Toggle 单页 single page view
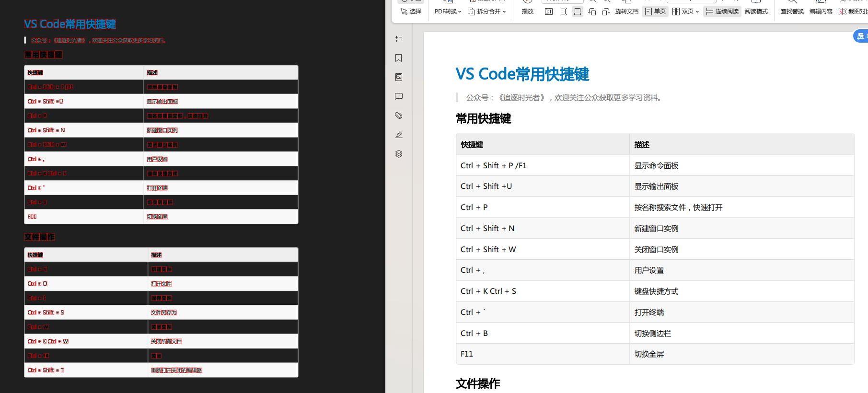The height and width of the screenshot is (393, 868). click(x=655, y=12)
